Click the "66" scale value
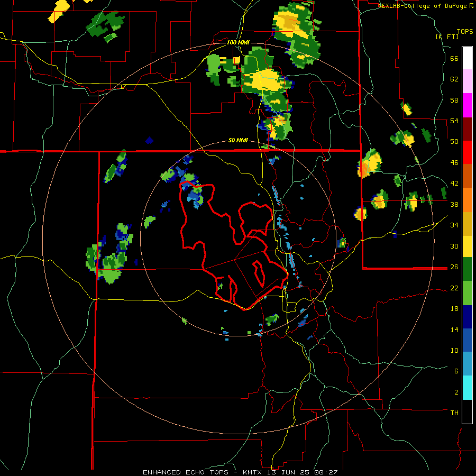 454,59
